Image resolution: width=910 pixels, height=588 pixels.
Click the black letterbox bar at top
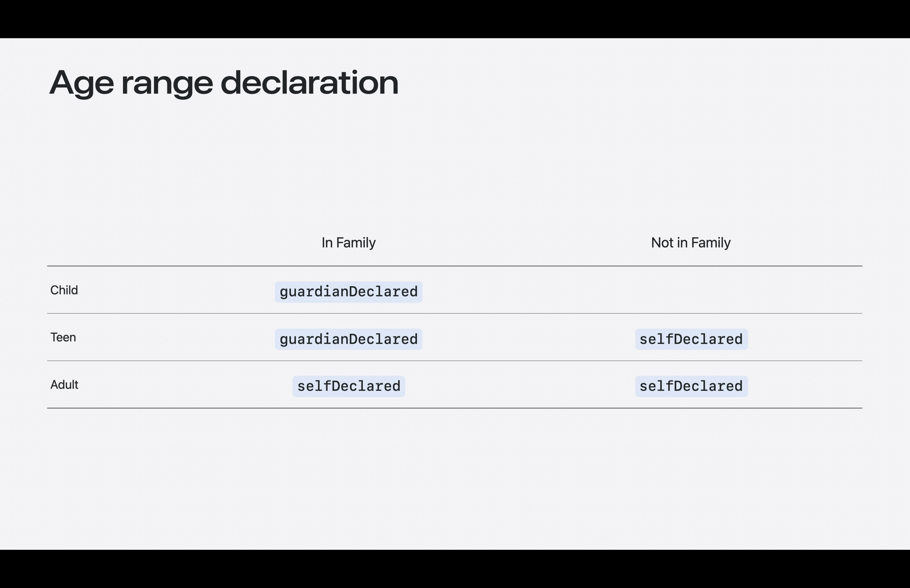click(x=455, y=19)
